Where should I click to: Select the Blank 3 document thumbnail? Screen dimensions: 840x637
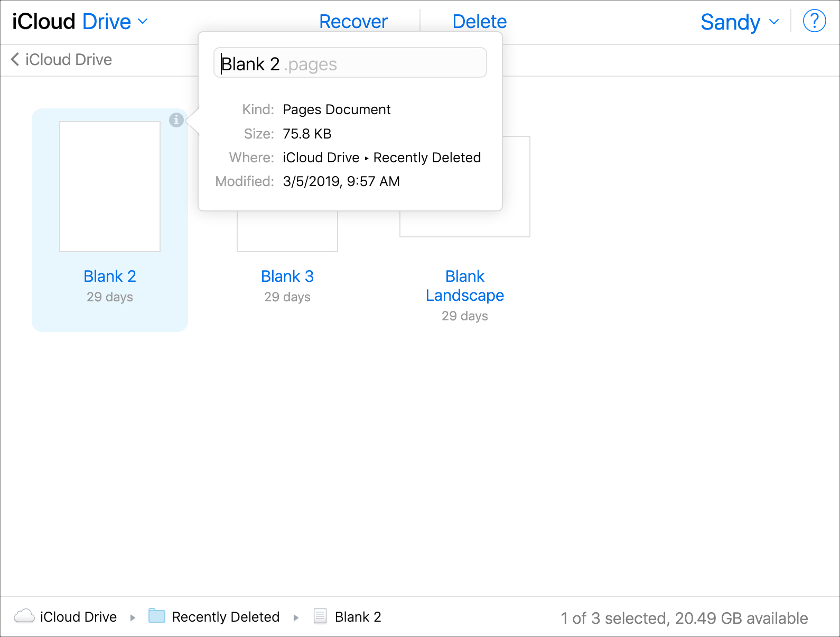click(287, 232)
